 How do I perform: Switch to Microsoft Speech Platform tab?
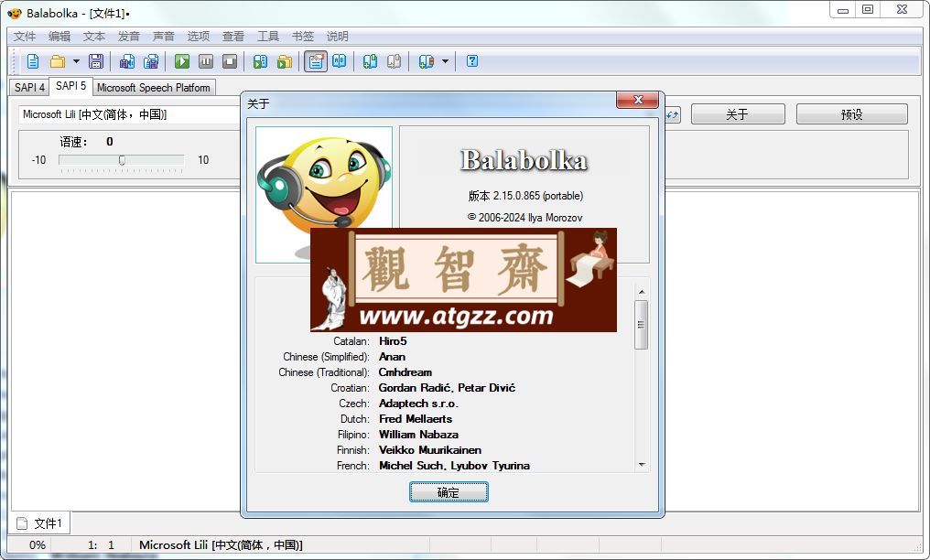click(x=154, y=88)
